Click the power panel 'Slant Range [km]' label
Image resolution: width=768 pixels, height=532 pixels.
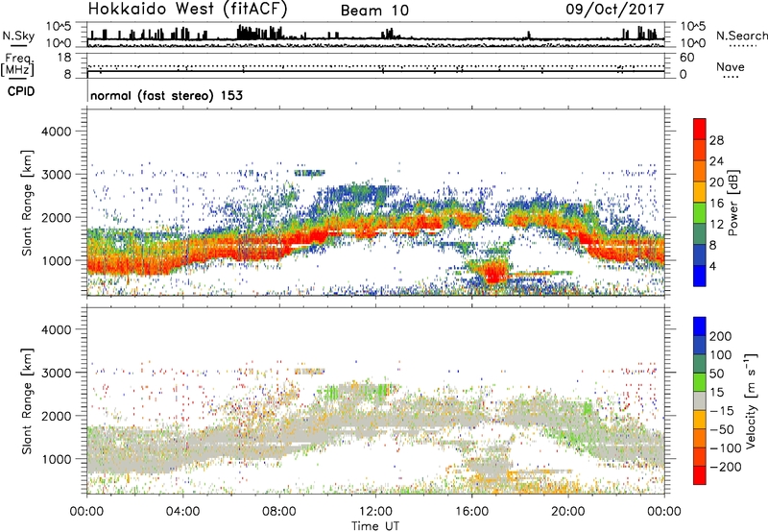click(27, 203)
